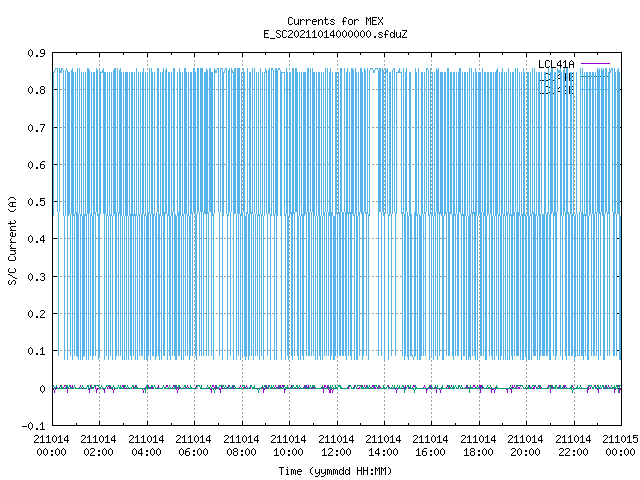Click the chart title 'Currents for MEX'

tap(335, 21)
